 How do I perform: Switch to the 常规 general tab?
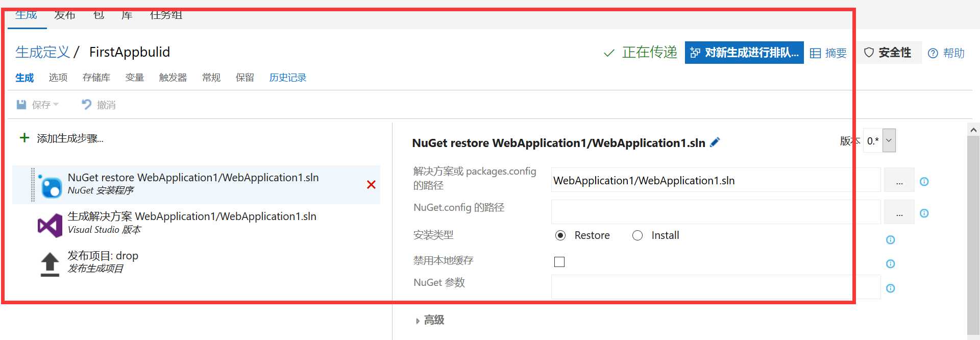[211, 78]
